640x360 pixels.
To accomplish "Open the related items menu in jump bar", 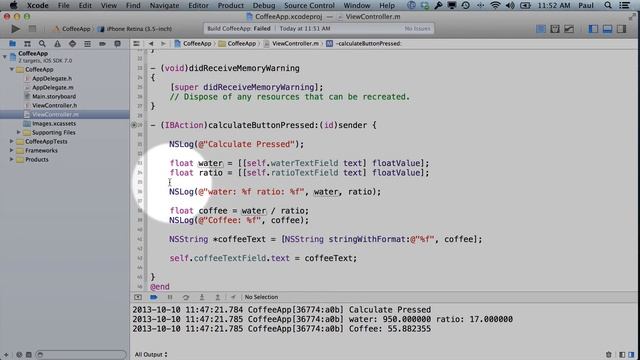I will tap(136, 44).
